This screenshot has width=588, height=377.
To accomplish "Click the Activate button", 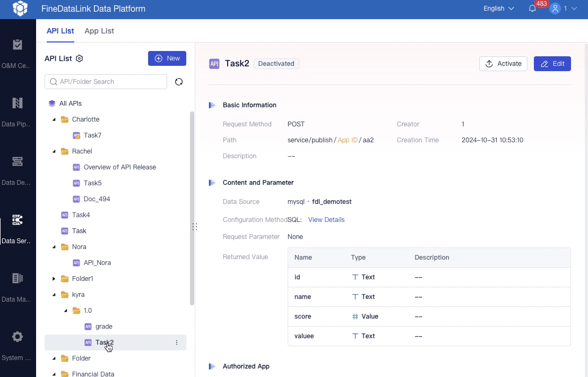I will (x=503, y=64).
